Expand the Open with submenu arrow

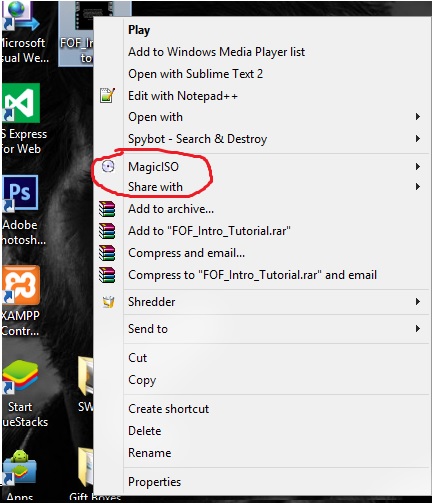coord(418,117)
